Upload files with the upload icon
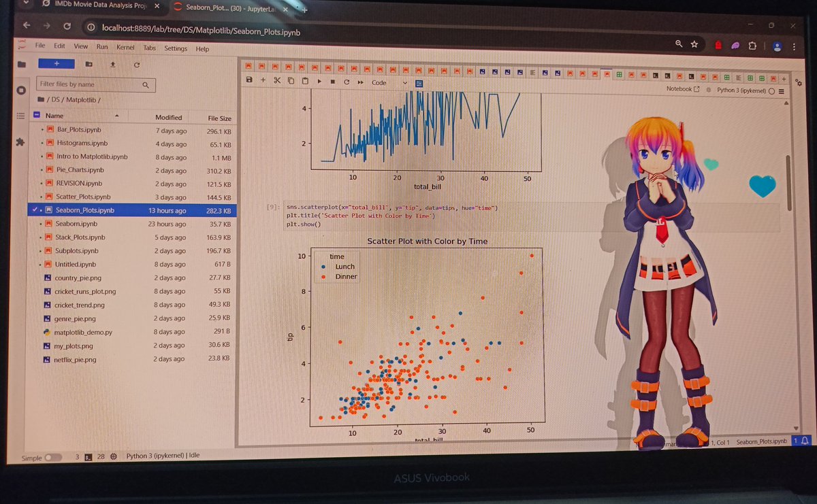Image resolution: width=817 pixels, height=504 pixels. coord(113,64)
